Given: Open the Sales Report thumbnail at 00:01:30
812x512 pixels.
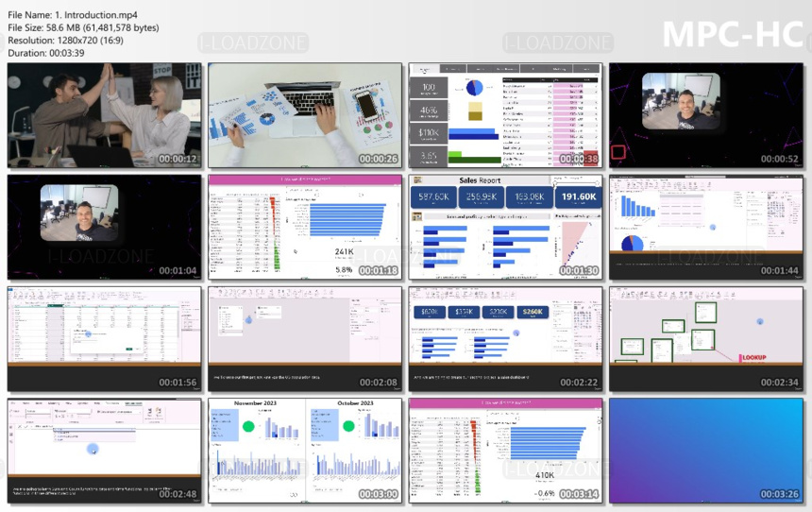Looking at the screenshot, I should coord(505,227).
